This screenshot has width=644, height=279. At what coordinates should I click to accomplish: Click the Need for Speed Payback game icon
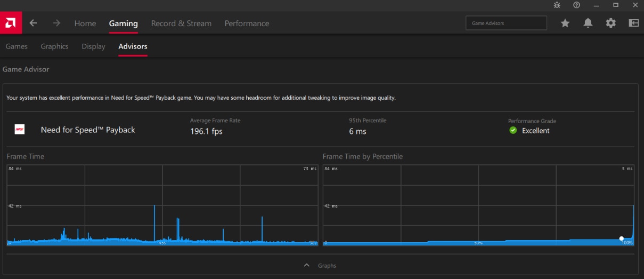click(x=19, y=130)
